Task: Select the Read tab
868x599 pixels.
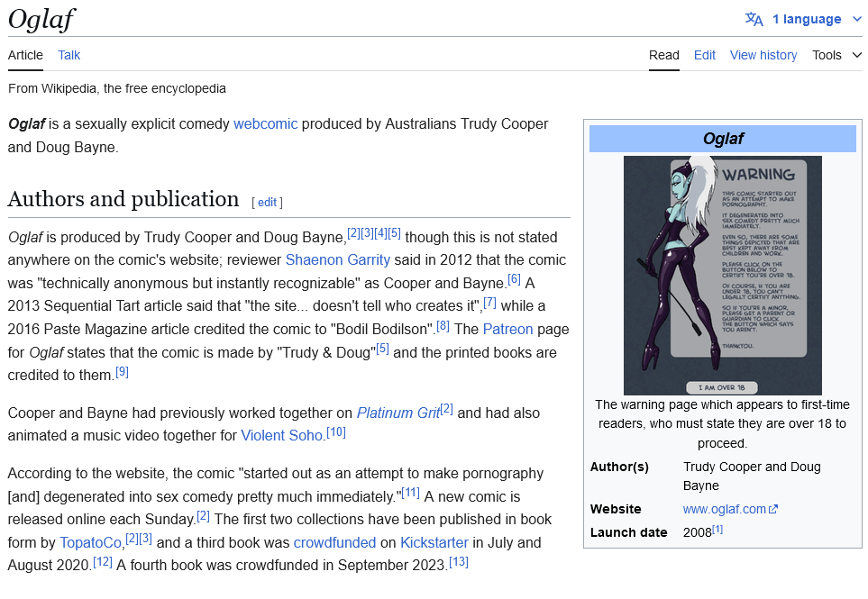Action: click(x=663, y=55)
